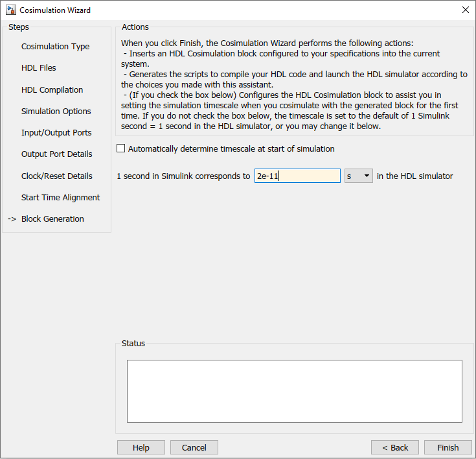Viewport: 476px width, 459px height.
Task: Click the arrow marker beside Block Generation
Action: (12, 219)
